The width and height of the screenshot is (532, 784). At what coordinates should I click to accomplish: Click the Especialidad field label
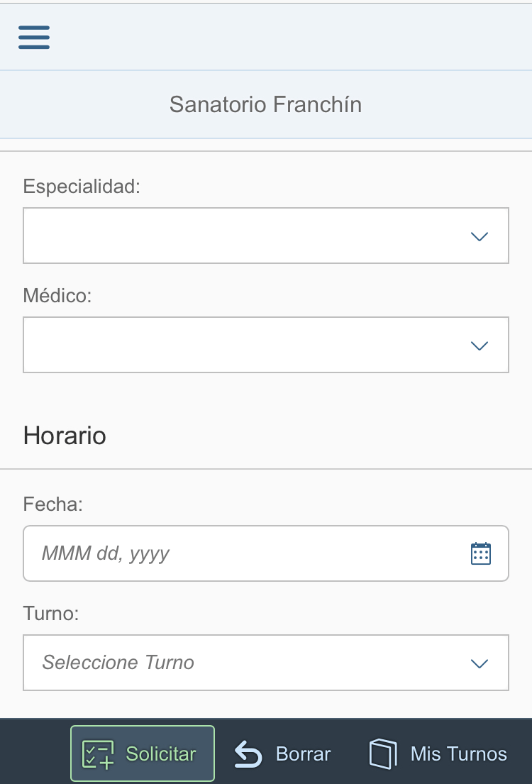click(x=82, y=187)
